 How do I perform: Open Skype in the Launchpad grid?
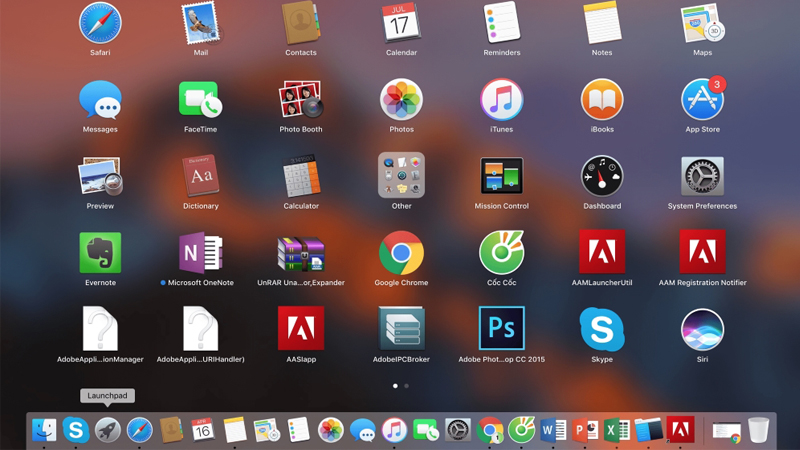pyautogui.click(x=602, y=330)
